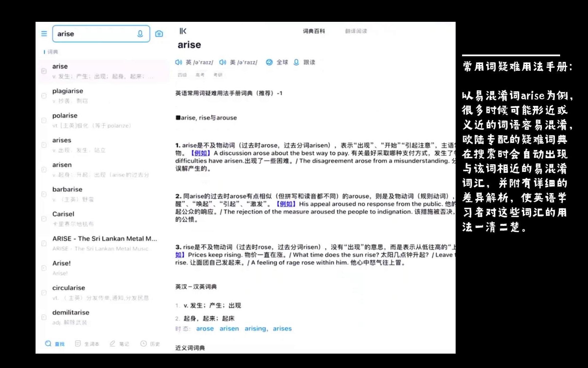Image resolution: width=588 pixels, height=368 pixels.
Task: Open 历史 history tab
Action: (150, 344)
